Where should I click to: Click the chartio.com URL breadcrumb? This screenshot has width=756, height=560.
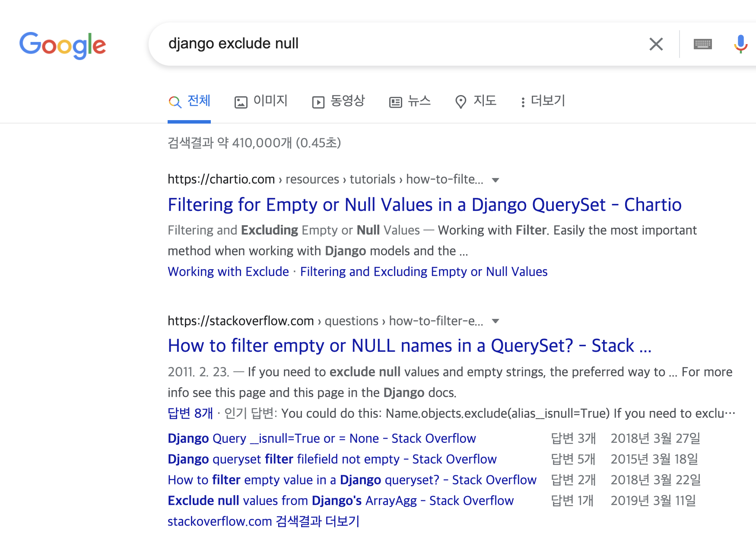(325, 179)
